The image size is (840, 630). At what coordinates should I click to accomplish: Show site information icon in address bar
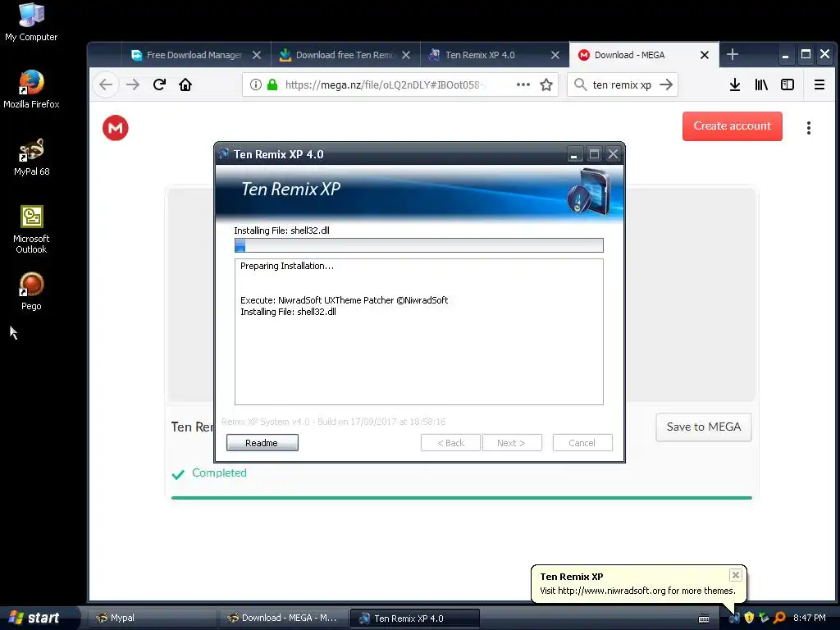pyautogui.click(x=256, y=84)
